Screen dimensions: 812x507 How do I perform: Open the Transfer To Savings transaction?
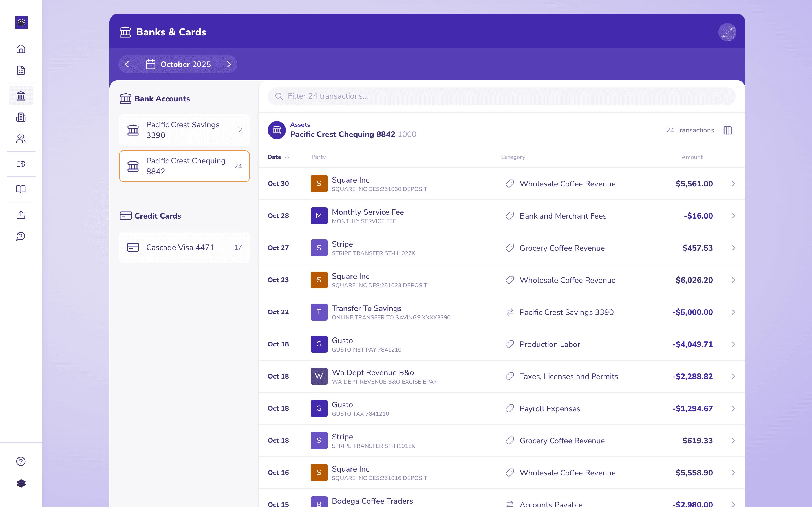click(502, 312)
